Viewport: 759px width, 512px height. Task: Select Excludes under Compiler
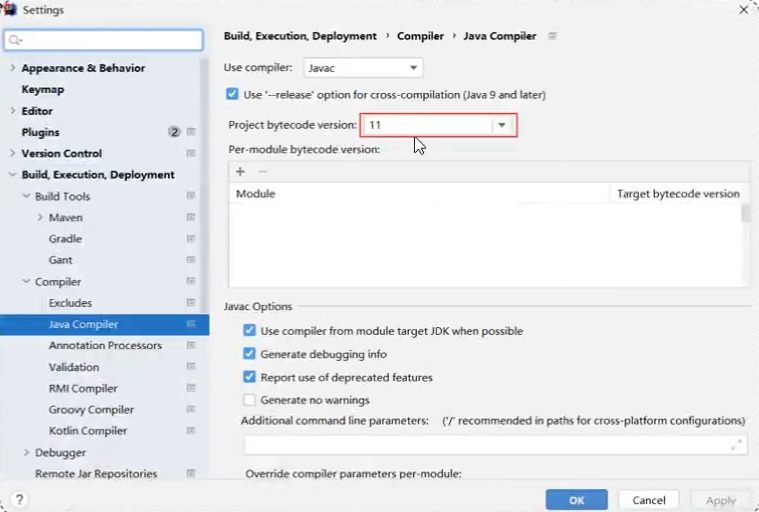coord(70,303)
